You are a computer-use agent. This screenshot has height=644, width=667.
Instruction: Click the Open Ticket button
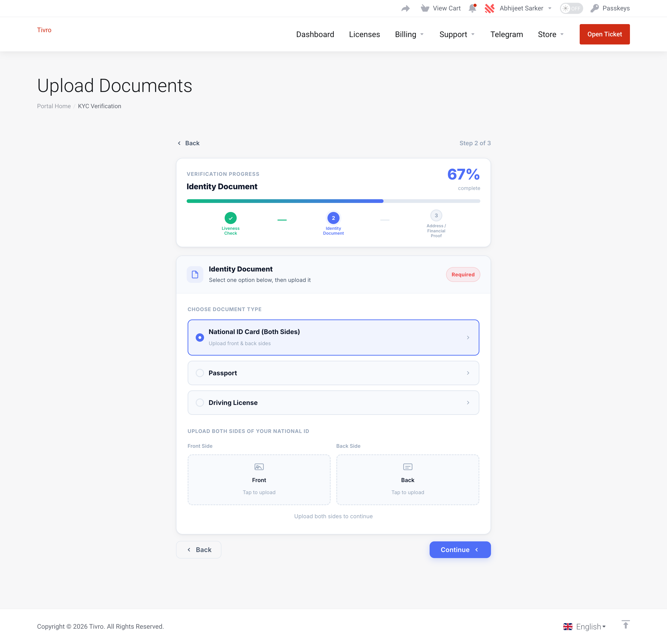(604, 34)
